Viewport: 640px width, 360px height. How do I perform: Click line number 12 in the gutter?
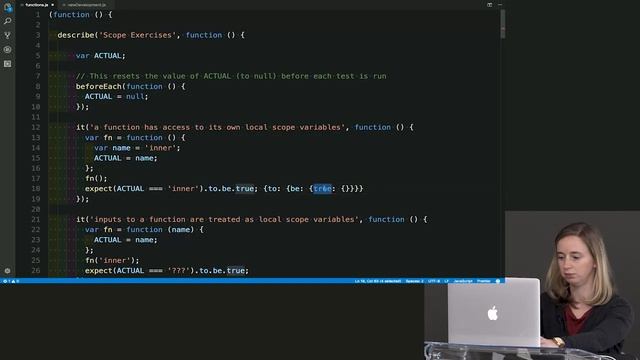point(36,127)
